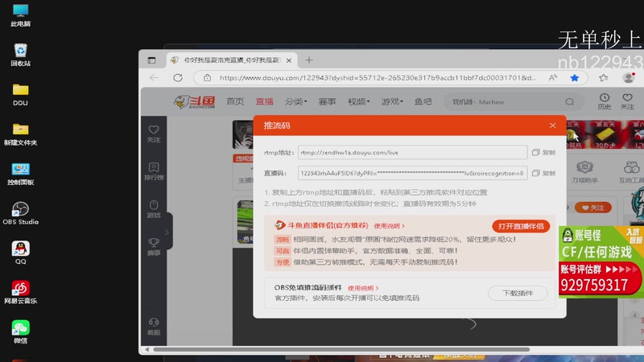Open 关注 heart icon in header

tap(627, 101)
